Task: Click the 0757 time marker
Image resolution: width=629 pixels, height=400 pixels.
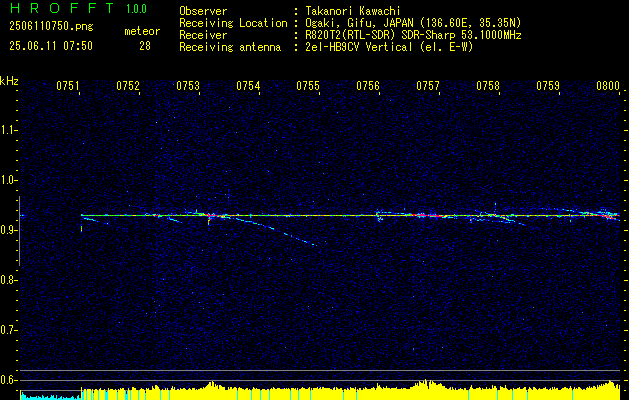Action: (x=428, y=86)
